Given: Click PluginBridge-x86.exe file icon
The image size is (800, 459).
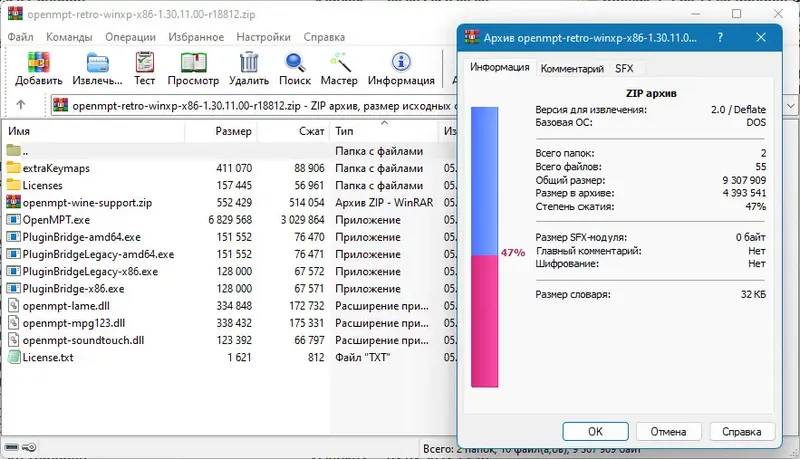Looking at the screenshot, I should click(13, 289).
